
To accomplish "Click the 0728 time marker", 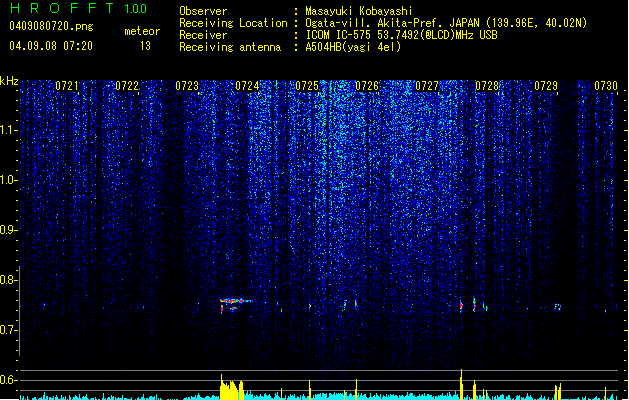I will (x=487, y=86).
